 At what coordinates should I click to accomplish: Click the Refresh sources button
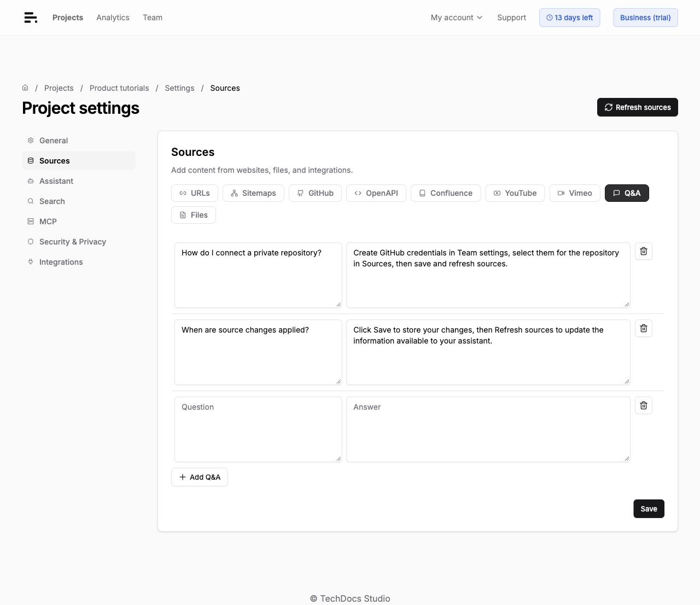click(x=638, y=107)
